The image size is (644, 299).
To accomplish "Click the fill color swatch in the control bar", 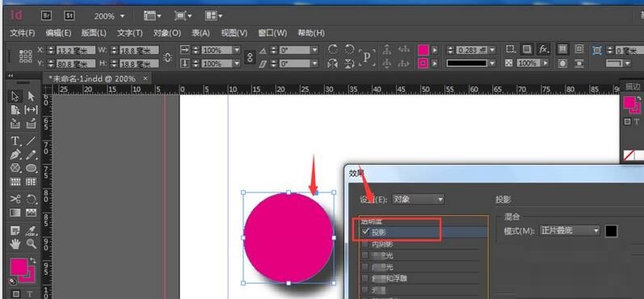I will point(423,50).
